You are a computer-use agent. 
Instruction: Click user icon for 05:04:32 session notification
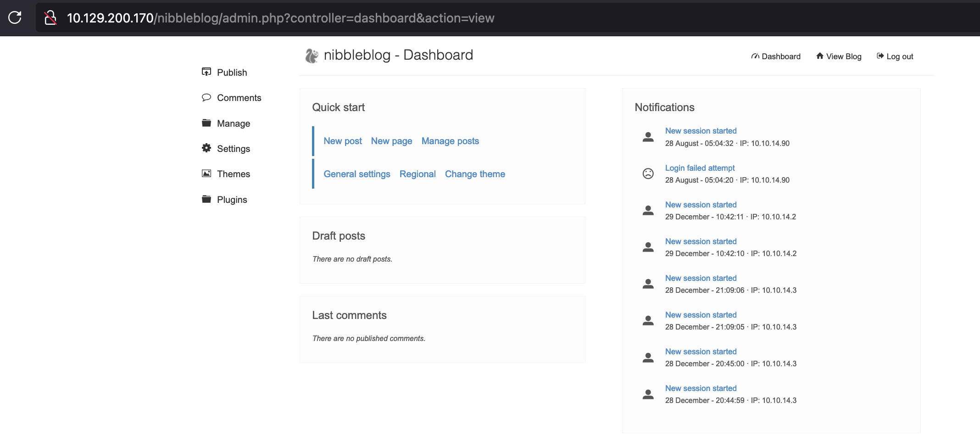tap(648, 137)
